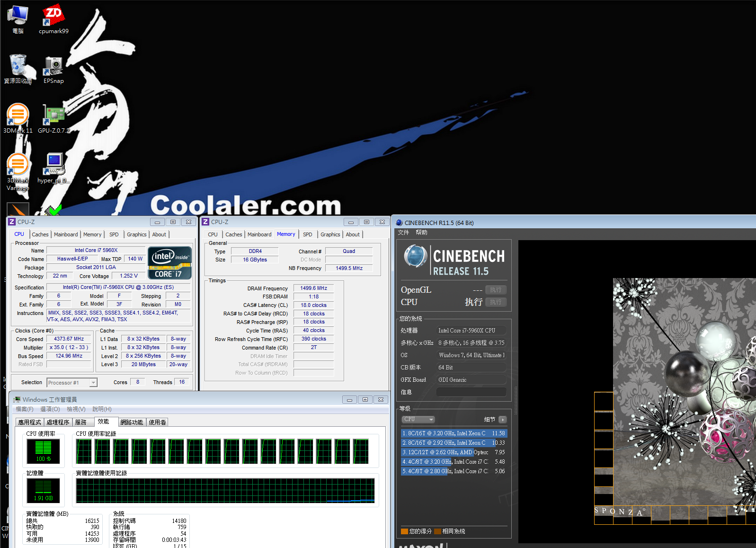This screenshot has height=548, width=756.
Task: Click the NB Frequency 1499.5 MHz value
Action: pos(349,268)
